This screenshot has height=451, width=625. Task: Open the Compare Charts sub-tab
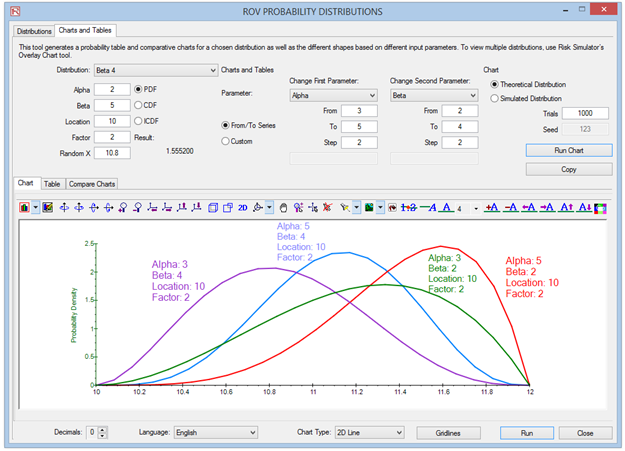click(92, 184)
